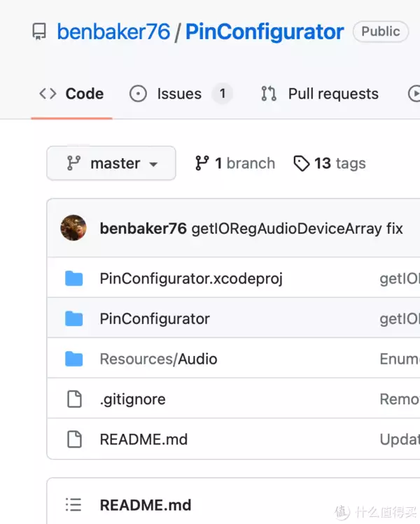Viewport: 420px width, 524px height.
Task: Open commit message in README.md row
Action: 400,439
